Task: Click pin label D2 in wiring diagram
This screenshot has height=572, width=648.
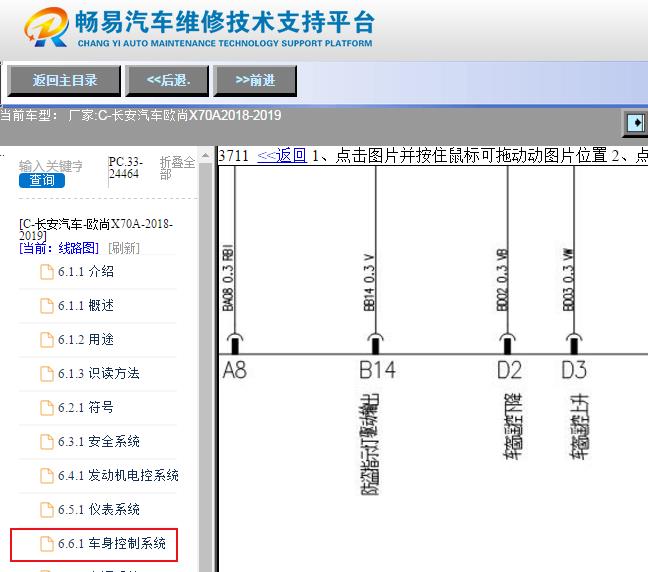Action: tap(509, 370)
